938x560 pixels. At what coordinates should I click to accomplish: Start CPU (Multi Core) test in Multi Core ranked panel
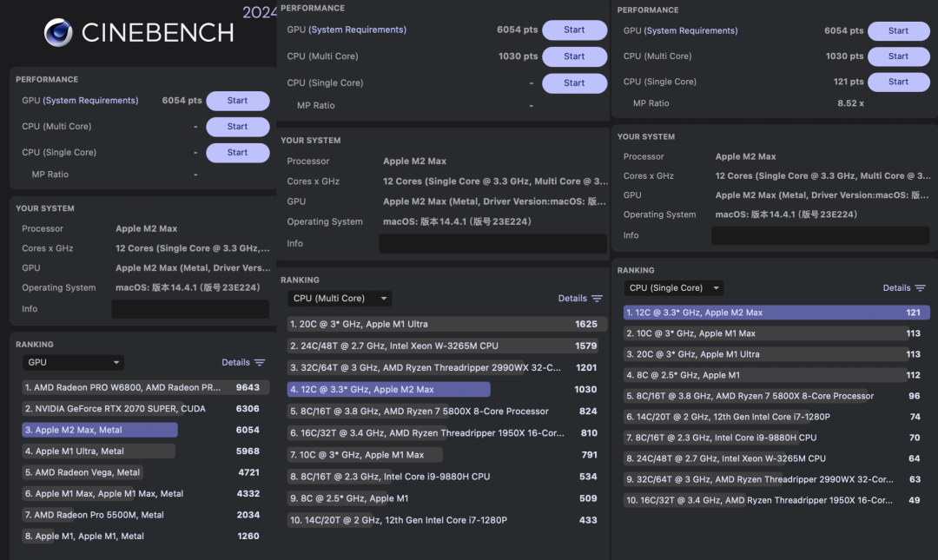(x=574, y=56)
